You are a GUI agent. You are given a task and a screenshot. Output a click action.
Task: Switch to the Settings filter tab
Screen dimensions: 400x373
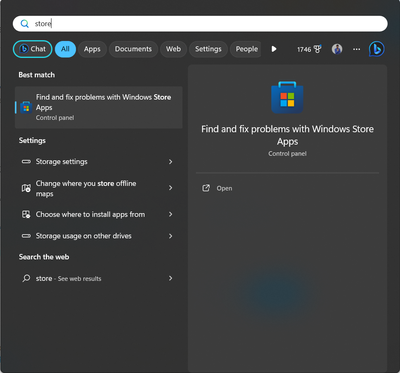(208, 49)
